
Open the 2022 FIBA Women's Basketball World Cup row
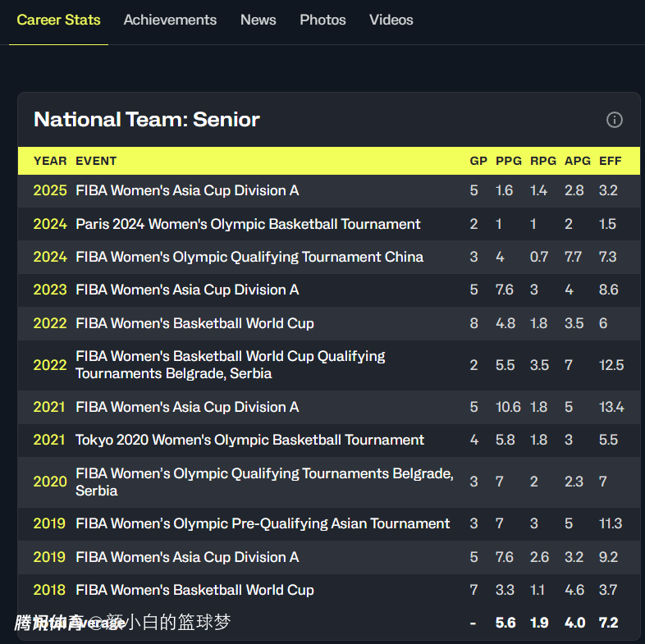pyautogui.click(x=194, y=323)
